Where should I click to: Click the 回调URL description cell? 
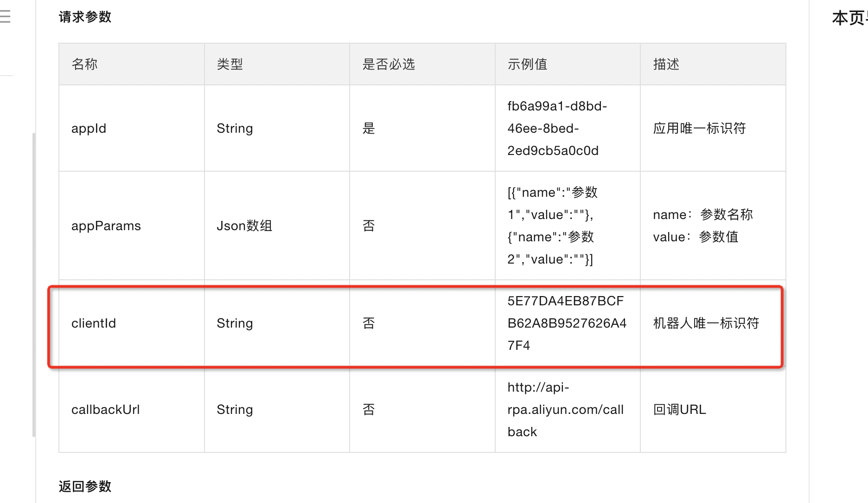point(679,410)
